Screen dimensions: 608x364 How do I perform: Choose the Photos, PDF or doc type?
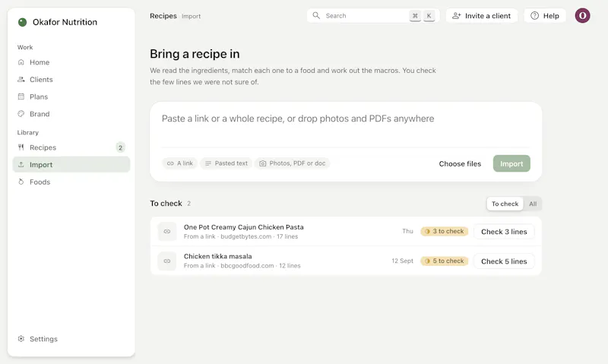pyautogui.click(x=293, y=163)
